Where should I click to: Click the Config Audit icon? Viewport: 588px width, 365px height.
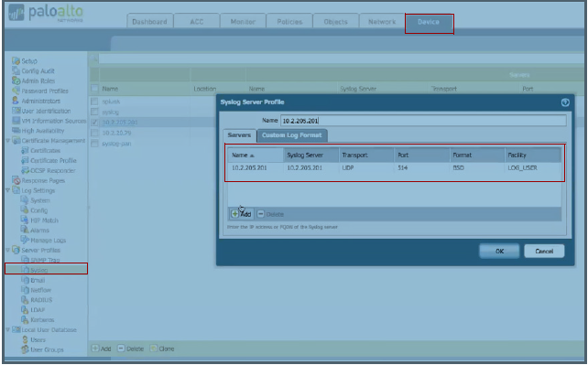tap(16, 70)
